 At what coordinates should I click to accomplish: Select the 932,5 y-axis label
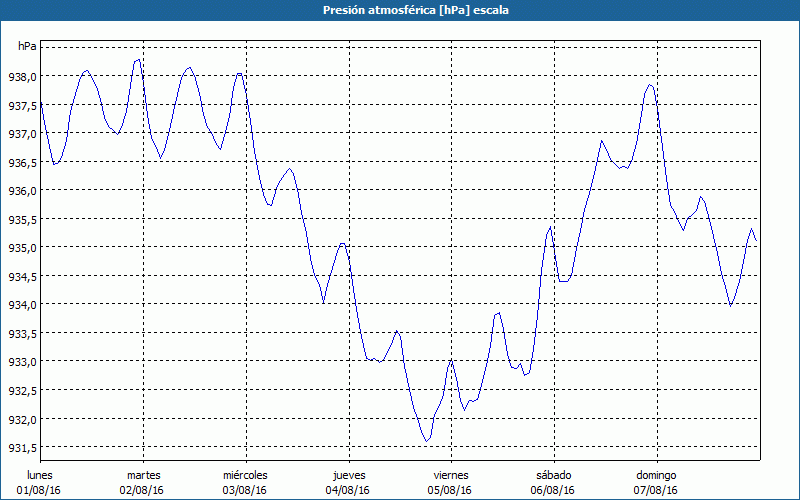(22, 390)
